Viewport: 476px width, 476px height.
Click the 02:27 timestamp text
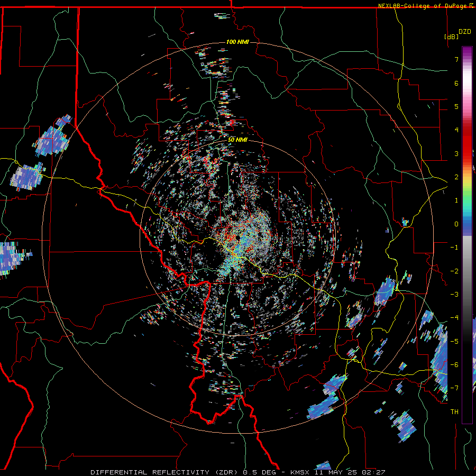coord(373,472)
